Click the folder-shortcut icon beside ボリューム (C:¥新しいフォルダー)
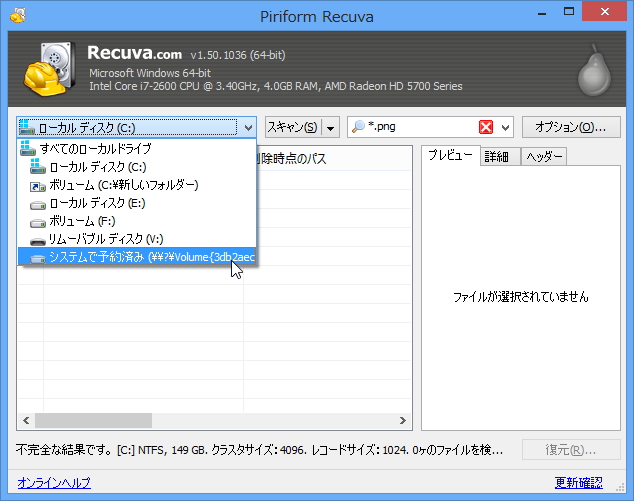Screen dimensions: 634x501 tap(38, 186)
